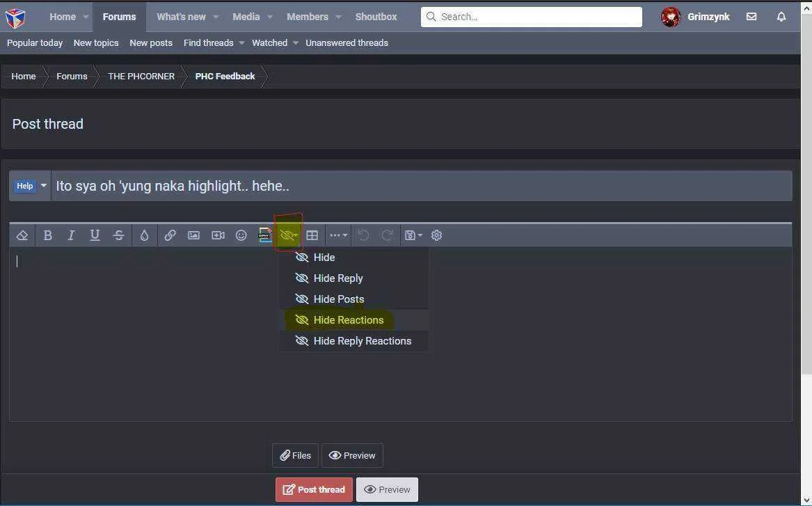Screen dimensions: 812x506
Task: Open the Grimzynk user avatar
Action: 671,17
